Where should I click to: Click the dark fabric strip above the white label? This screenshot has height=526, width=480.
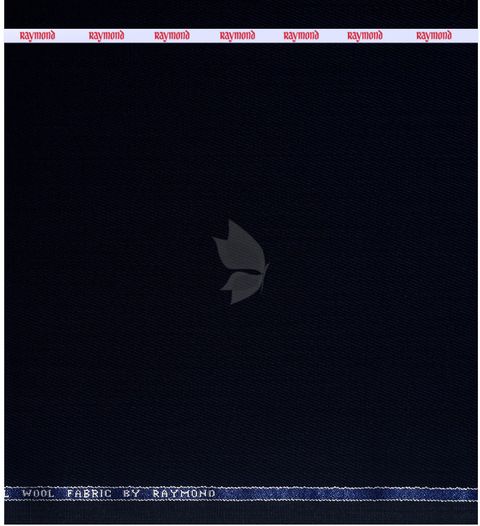click(241, 14)
